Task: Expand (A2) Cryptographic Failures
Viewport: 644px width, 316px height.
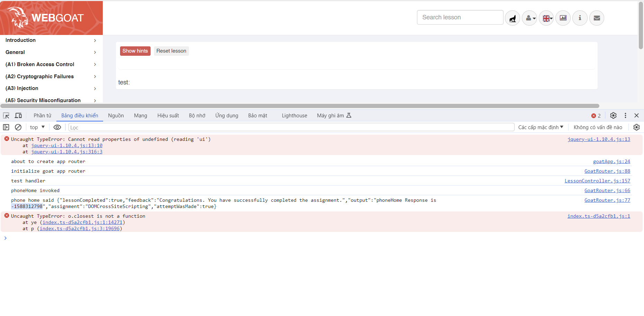Action: pos(51,76)
